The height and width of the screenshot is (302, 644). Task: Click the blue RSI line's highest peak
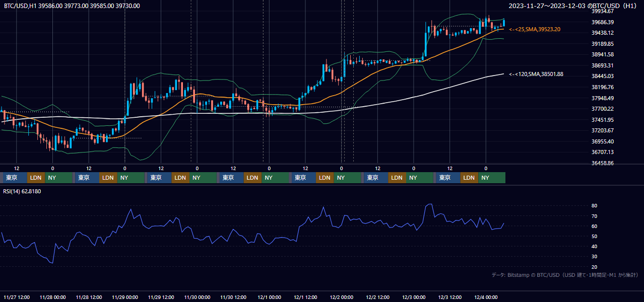click(430, 204)
